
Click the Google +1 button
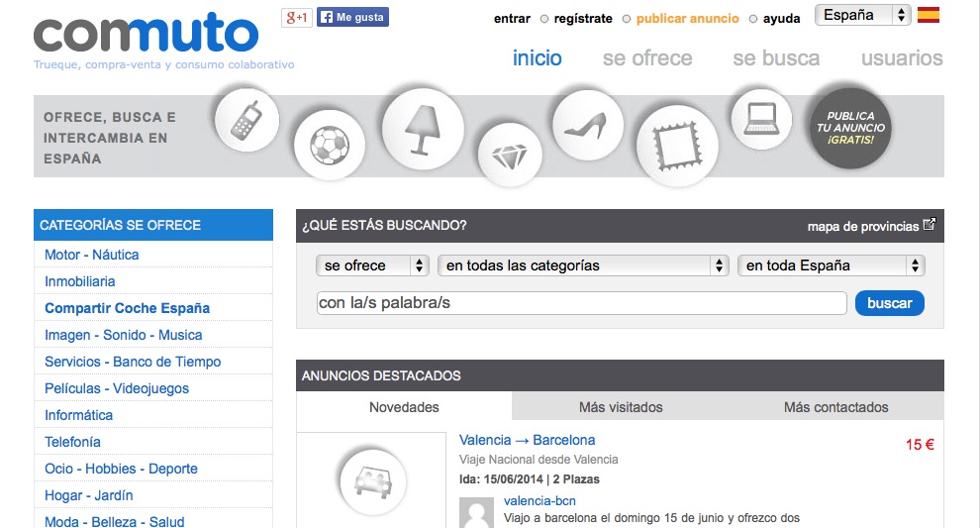[x=296, y=17]
